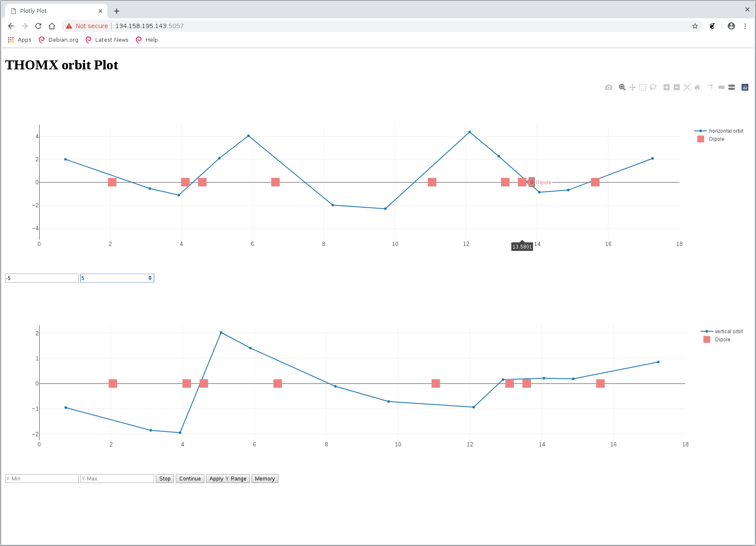Click the Y Min input field

point(42,479)
